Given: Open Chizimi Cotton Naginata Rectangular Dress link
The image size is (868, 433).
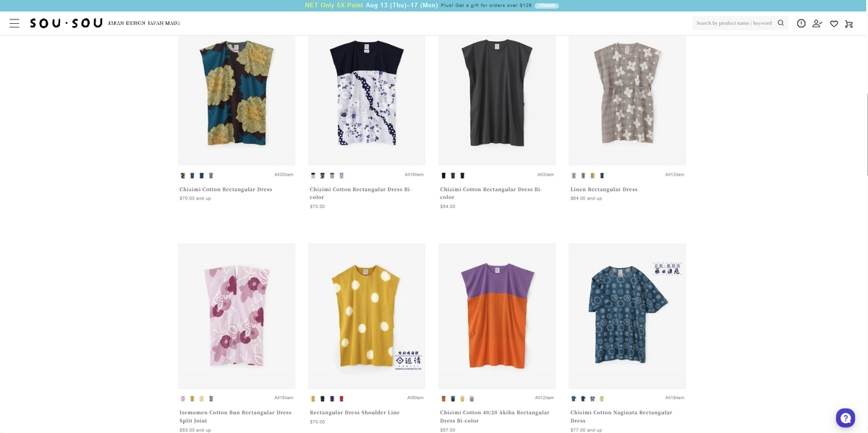Looking at the screenshot, I should (621, 416).
